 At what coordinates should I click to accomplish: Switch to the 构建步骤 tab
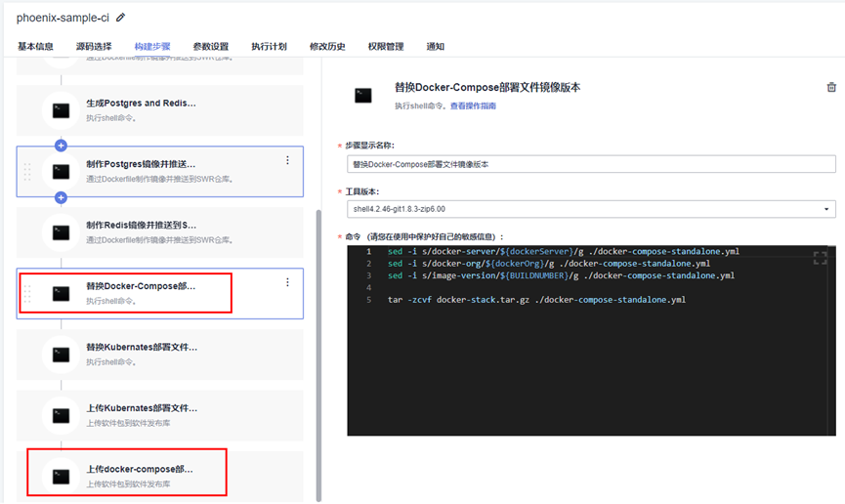152,46
